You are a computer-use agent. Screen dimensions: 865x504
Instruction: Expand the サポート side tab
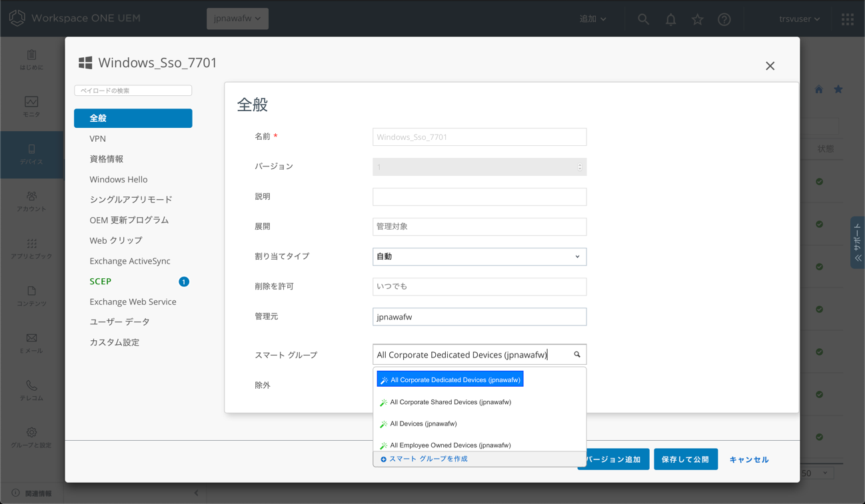[x=858, y=242]
